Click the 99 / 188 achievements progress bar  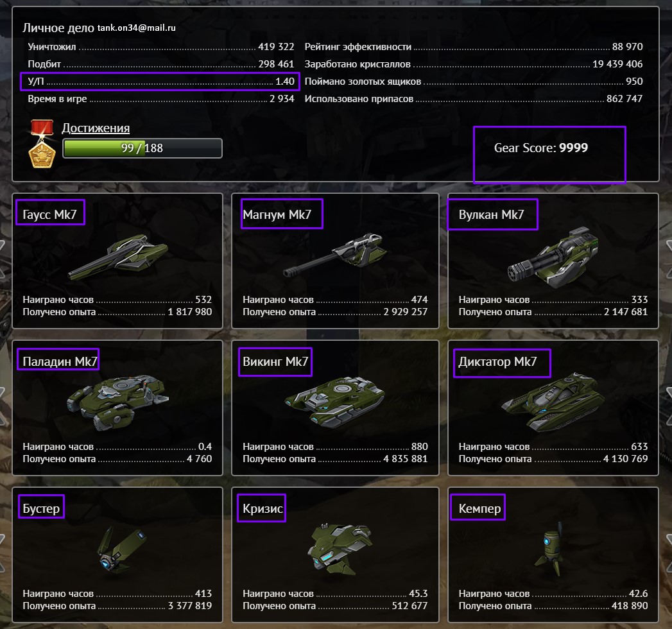tap(142, 148)
